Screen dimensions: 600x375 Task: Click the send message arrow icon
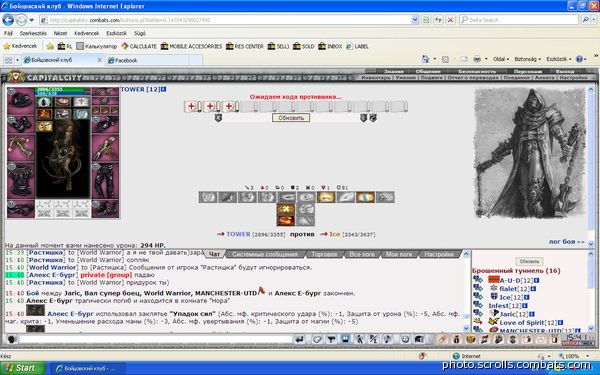coord(300,339)
